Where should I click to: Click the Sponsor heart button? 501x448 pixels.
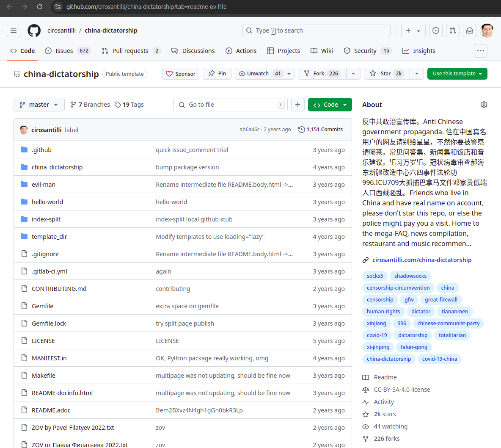point(181,74)
